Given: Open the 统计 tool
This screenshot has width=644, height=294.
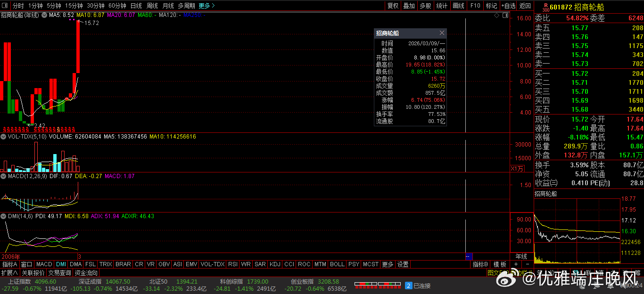Looking at the screenshot, I should [442, 6].
